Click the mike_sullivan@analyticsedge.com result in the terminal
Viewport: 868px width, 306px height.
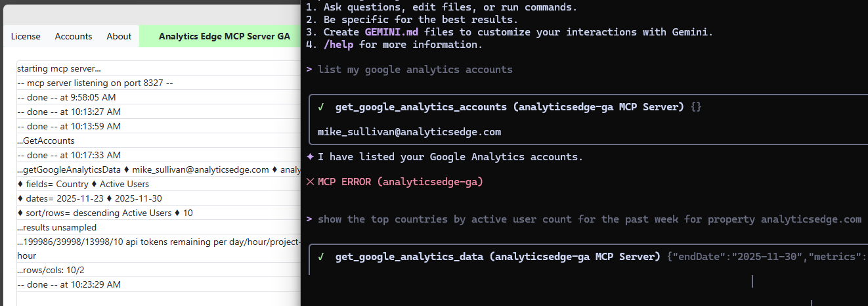(x=409, y=132)
